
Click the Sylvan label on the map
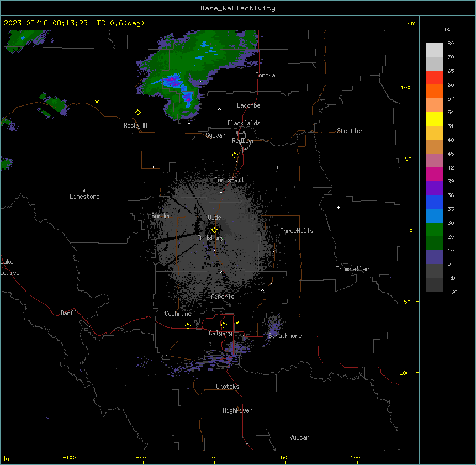point(215,135)
